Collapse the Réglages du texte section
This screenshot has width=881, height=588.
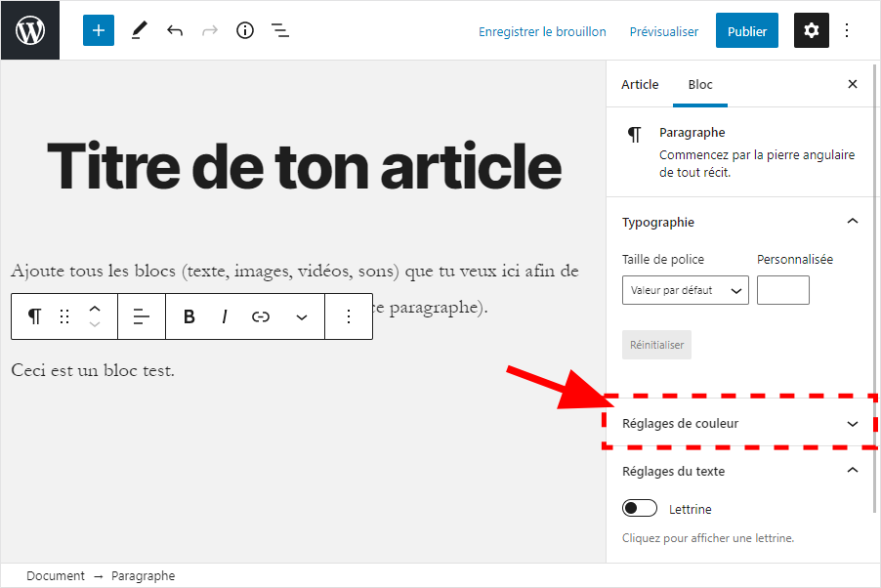[852, 471]
